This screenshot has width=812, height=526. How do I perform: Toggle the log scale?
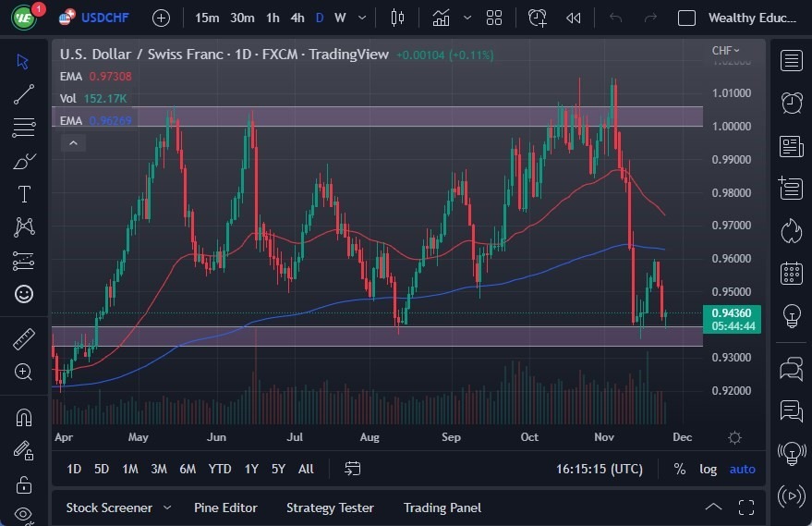pyautogui.click(x=708, y=469)
